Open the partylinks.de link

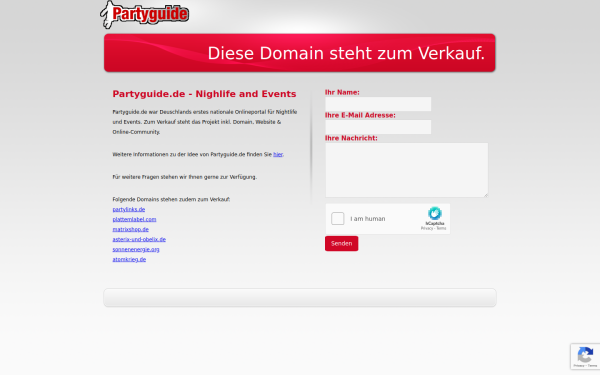pos(129,209)
